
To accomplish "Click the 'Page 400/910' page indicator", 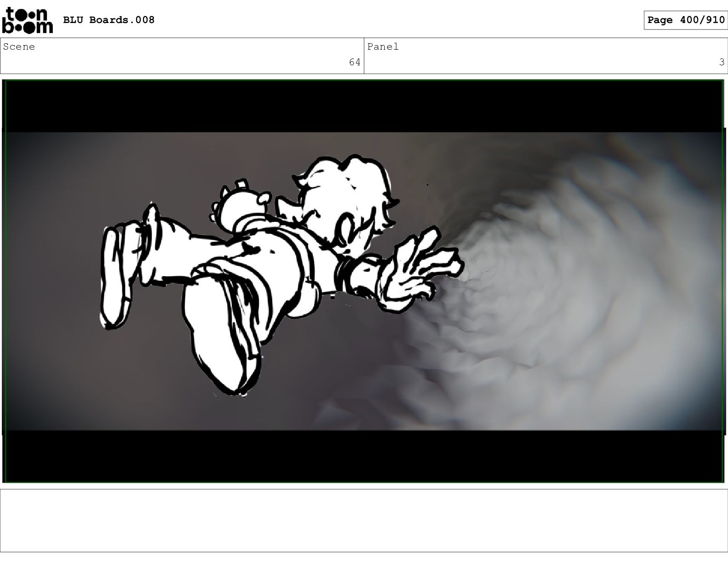I will 685,20.
